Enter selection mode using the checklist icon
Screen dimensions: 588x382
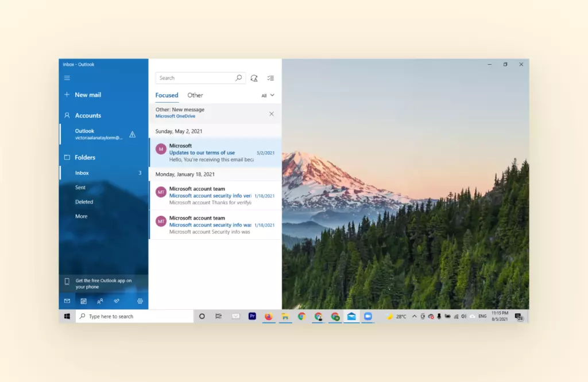(x=271, y=78)
